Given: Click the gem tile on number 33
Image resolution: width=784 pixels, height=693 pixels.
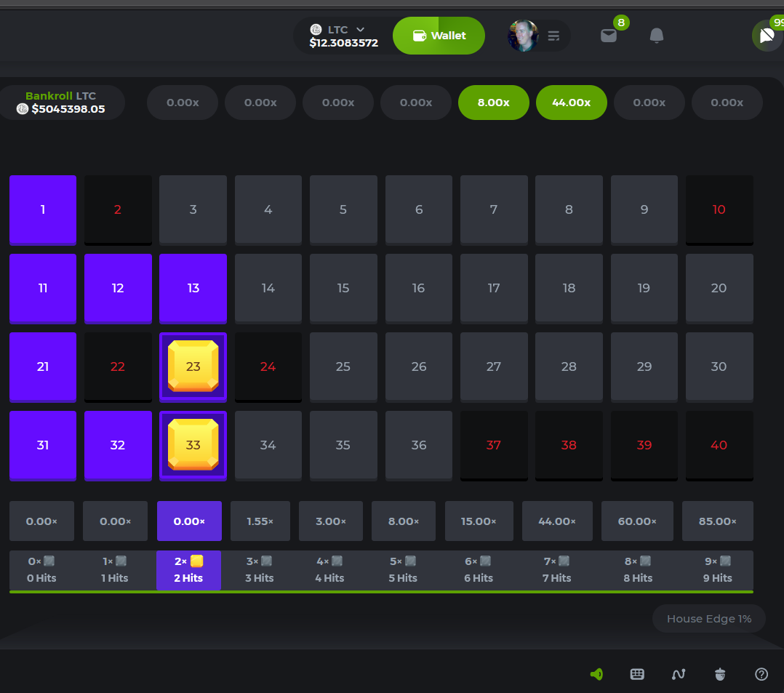Looking at the screenshot, I should pos(193,445).
